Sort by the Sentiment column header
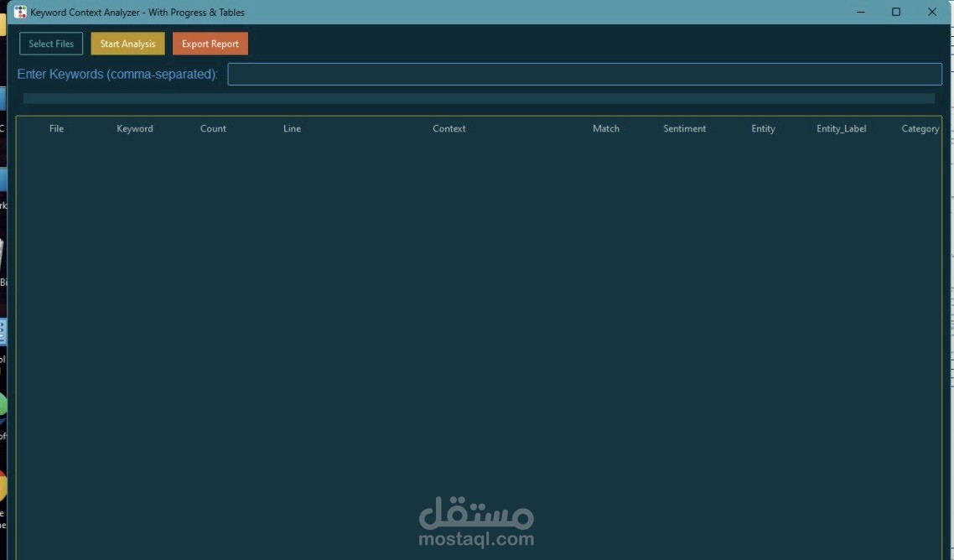The width and height of the screenshot is (954, 560). pyautogui.click(x=684, y=128)
